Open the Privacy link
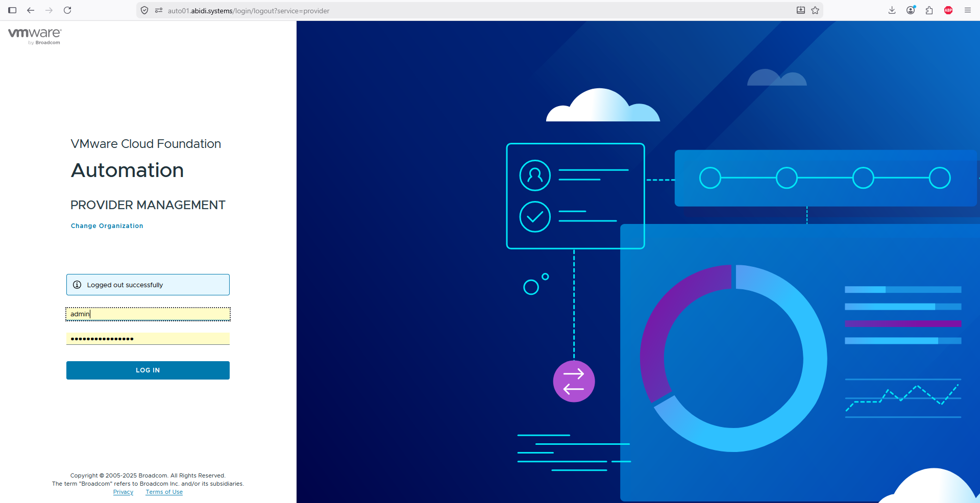This screenshot has height=503, width=980. coord(124,492)
